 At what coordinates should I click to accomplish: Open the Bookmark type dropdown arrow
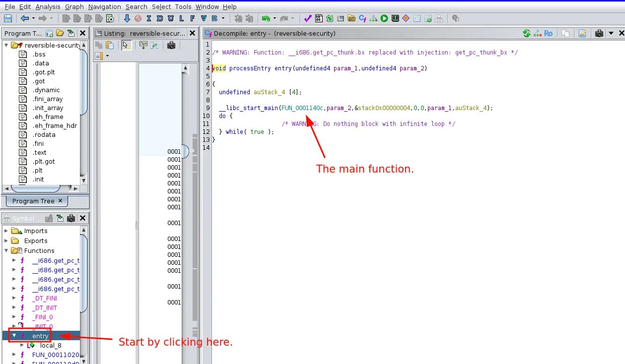click(223, 18)
